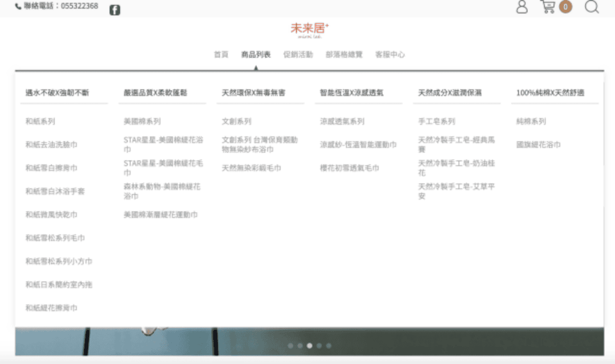
Task: Click the phone icon beside contact number
Action: [x=18, y=7]
